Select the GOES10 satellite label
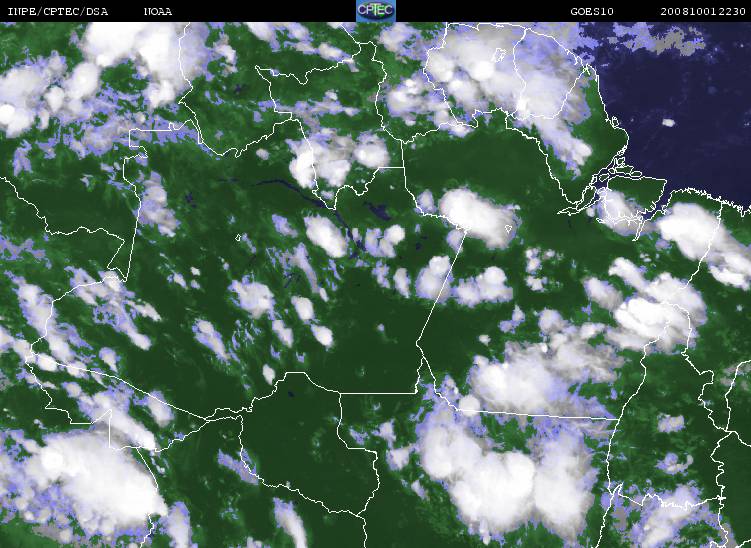Viewport: 751px width, 548px height. click(x=592, y=11)
